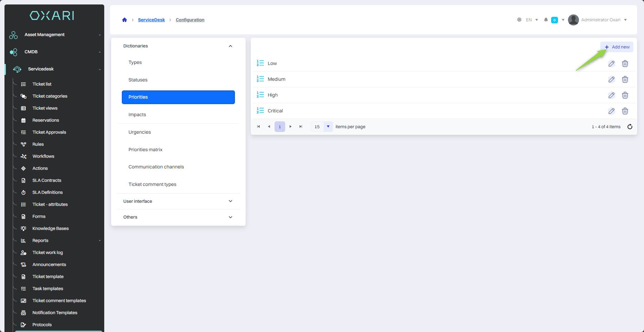
Task: Click the edit pencil for Low priority
Action: coord(611,64)
